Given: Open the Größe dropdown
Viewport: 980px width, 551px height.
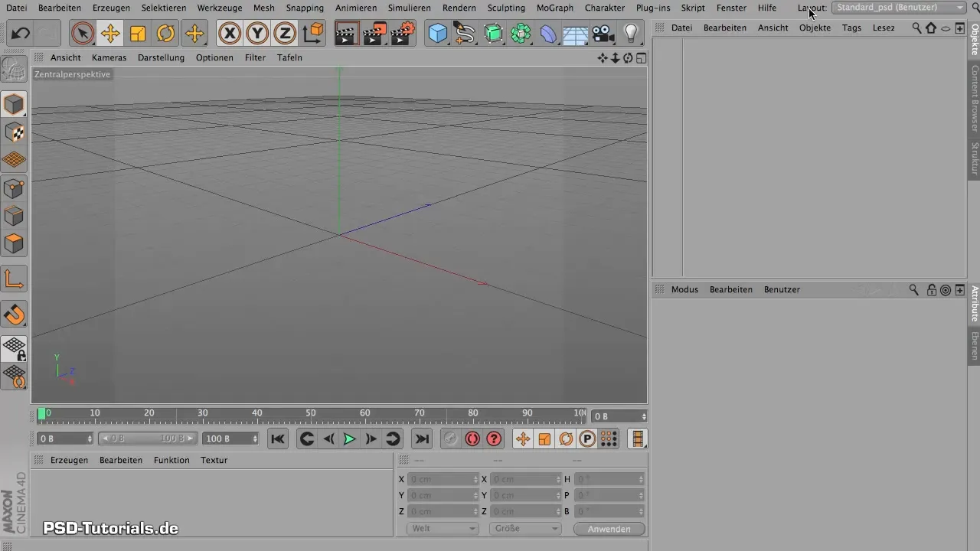Looking at the screenshot, I should pos(525,529).
